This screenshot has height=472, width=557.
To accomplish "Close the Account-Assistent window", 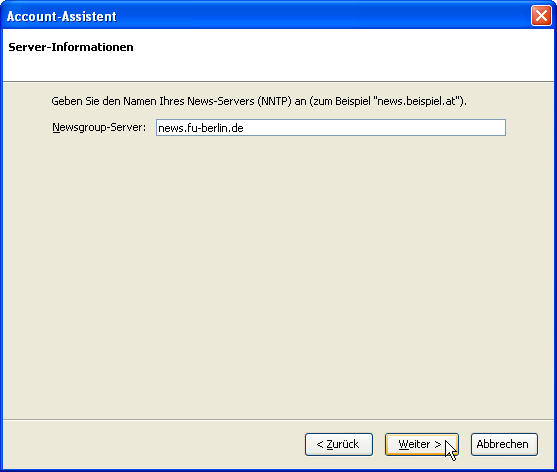I will point(541,16).
